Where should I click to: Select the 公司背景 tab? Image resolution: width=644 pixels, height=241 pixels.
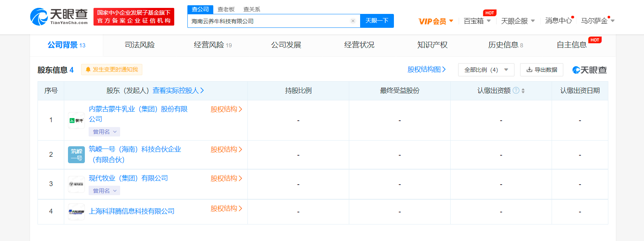pos(66,45)
